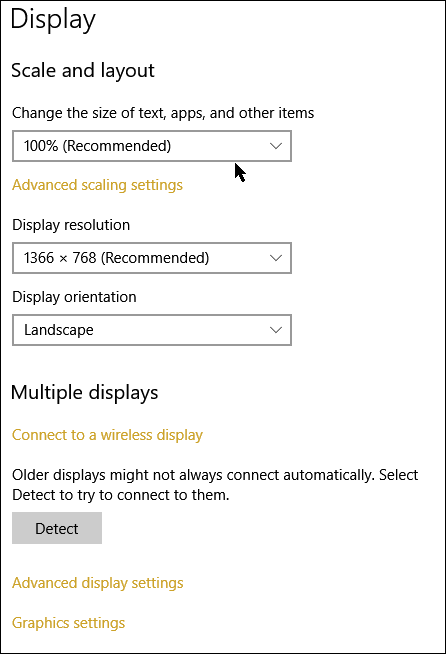Click the mouse cursor spot below scaling dropdown

click(x=239, y=172)
